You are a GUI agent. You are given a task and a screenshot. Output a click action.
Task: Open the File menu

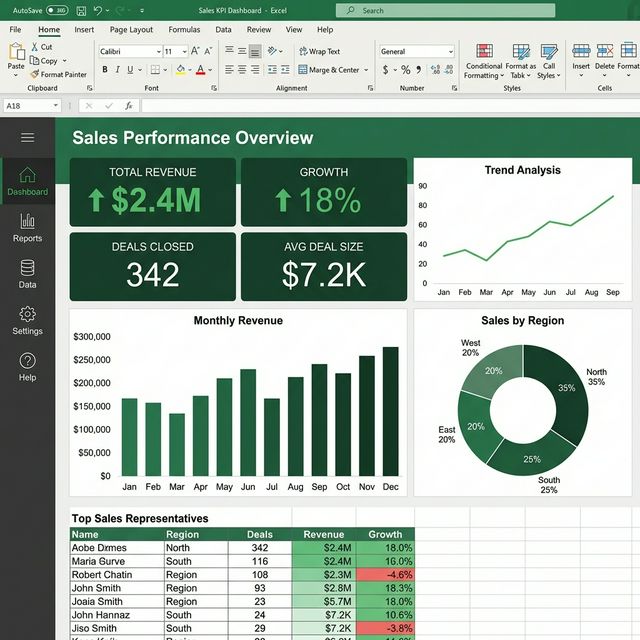click(x=15, y=29)
